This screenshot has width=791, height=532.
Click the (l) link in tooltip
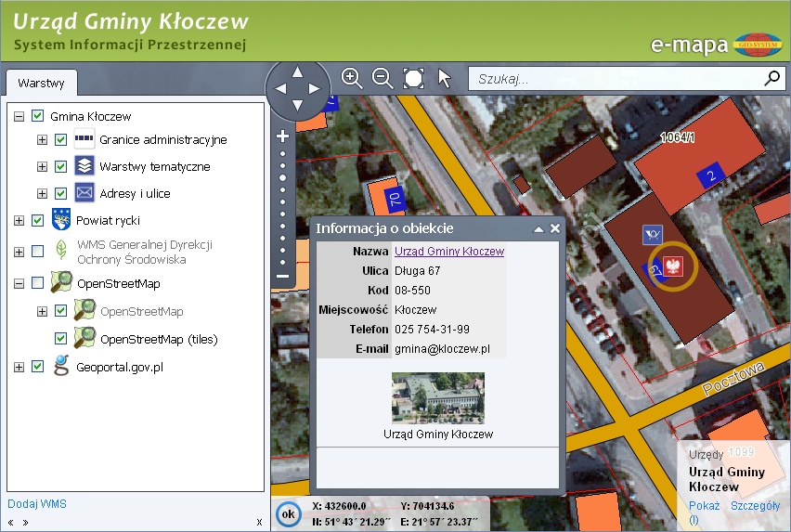(x=694, y=520)
